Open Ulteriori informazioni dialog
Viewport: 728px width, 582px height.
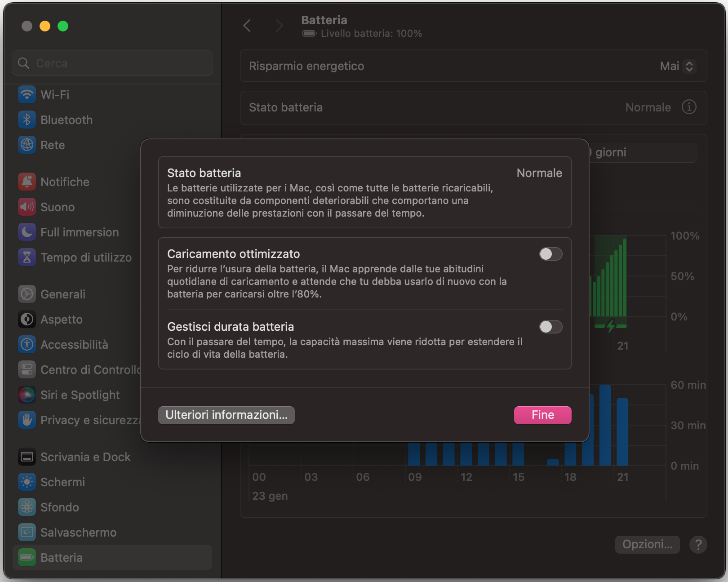(226, 415)
